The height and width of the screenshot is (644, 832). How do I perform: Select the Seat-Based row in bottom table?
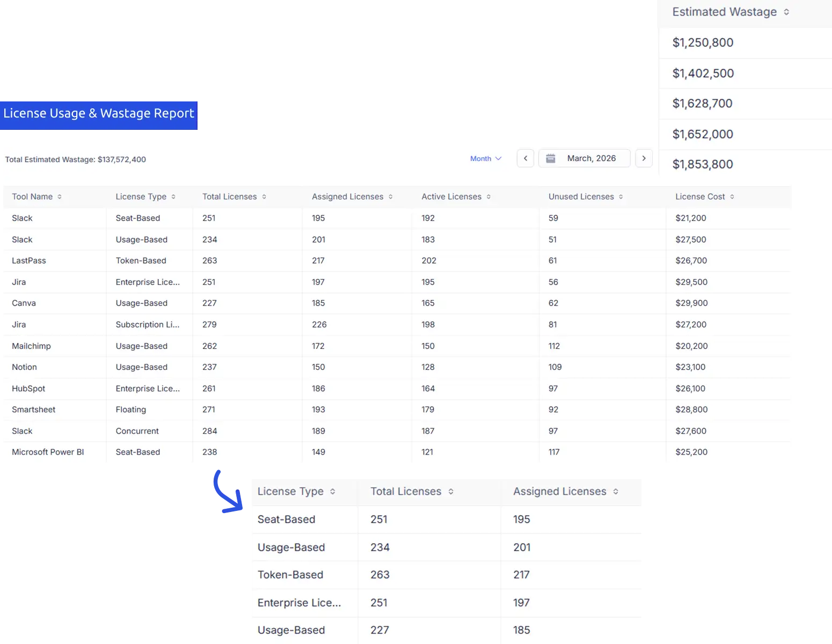(x=286, y=519)
